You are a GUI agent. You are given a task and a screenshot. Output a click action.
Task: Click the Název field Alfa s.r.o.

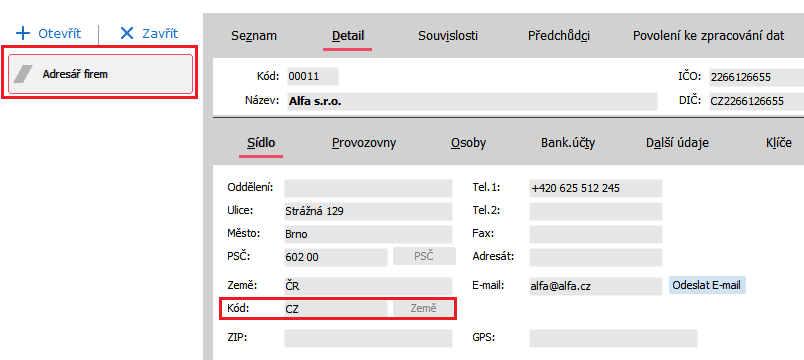[x=472, y=101]
